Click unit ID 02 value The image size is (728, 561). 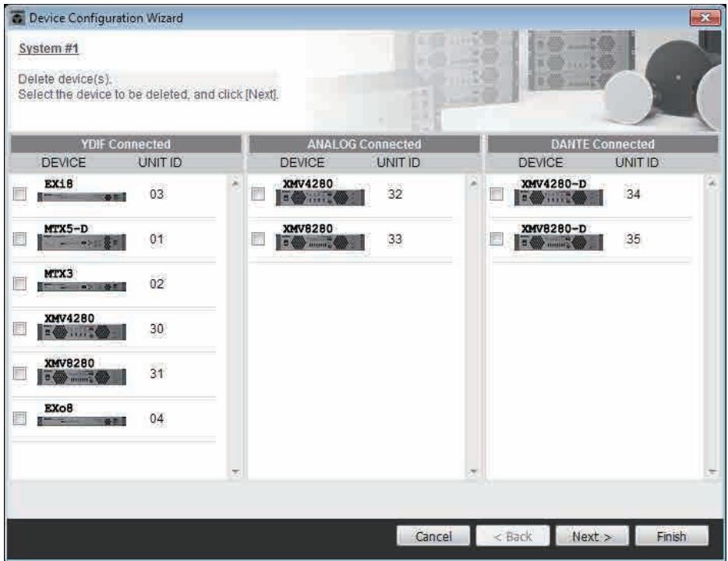157,284
